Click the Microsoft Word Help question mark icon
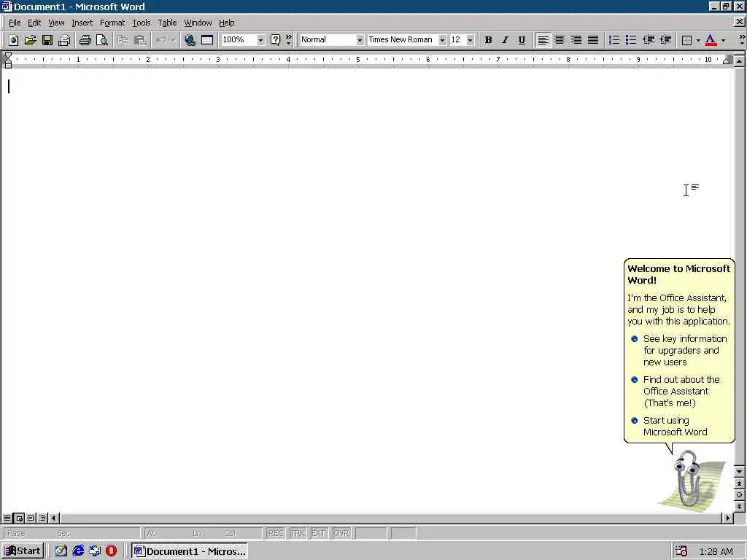Screen dimensions: 747x560 275,40
